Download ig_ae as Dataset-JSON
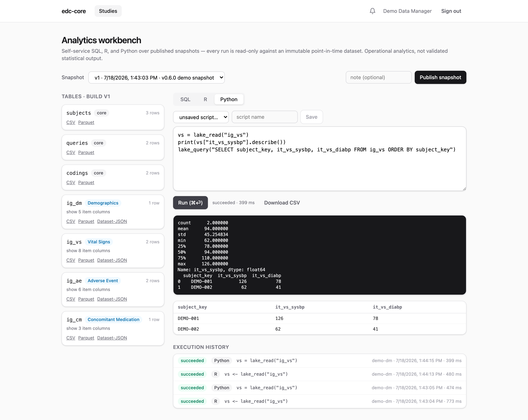This screenshot has height=420, width=528. [112, 299]
